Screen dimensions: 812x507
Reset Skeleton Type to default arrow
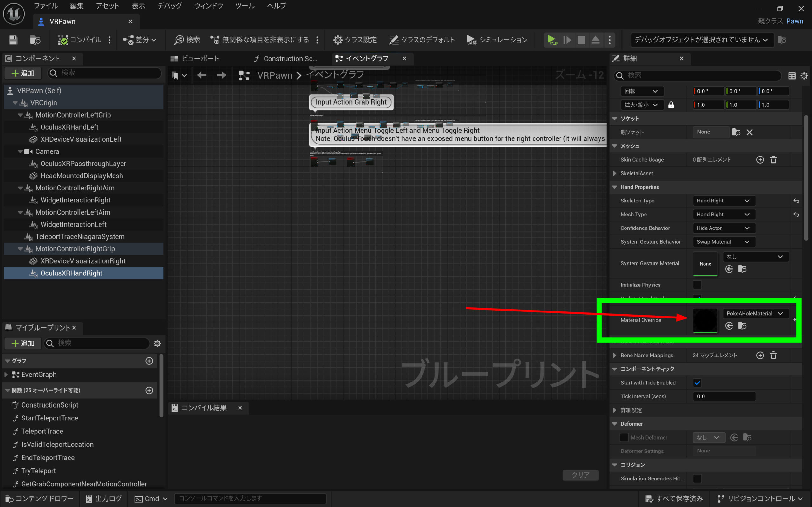796,201
